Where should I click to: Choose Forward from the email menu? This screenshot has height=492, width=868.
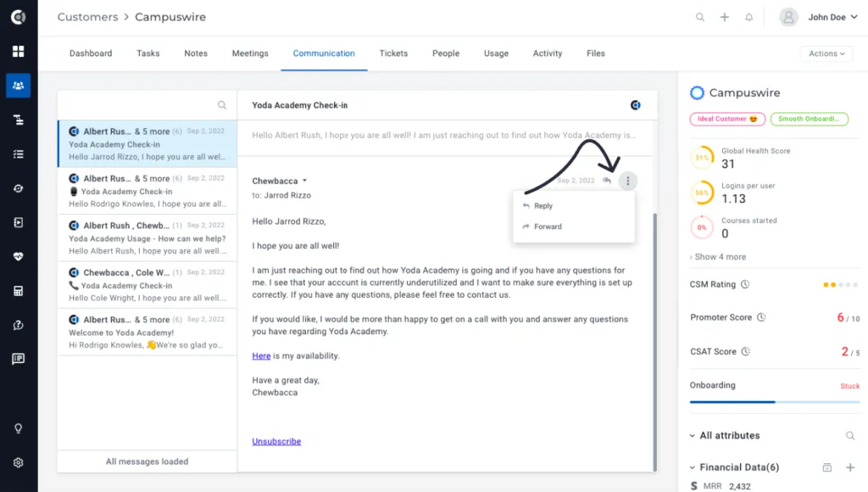[x=574, y=226]
